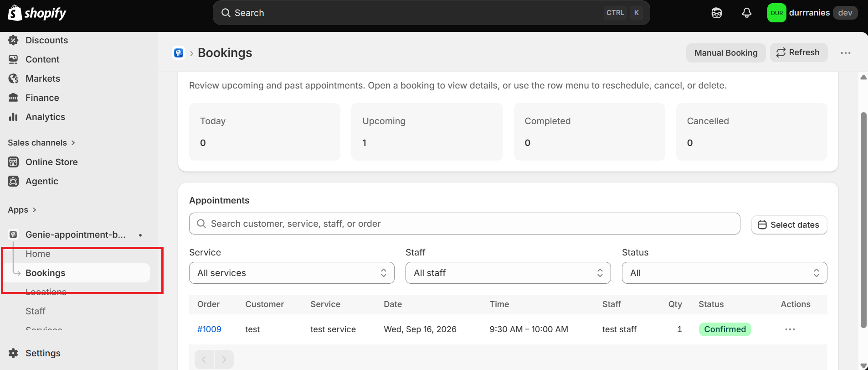Open Shopify Settings
Image resolution: width=868 pixels, height=370 pixels.
click(x=43, y=353)
